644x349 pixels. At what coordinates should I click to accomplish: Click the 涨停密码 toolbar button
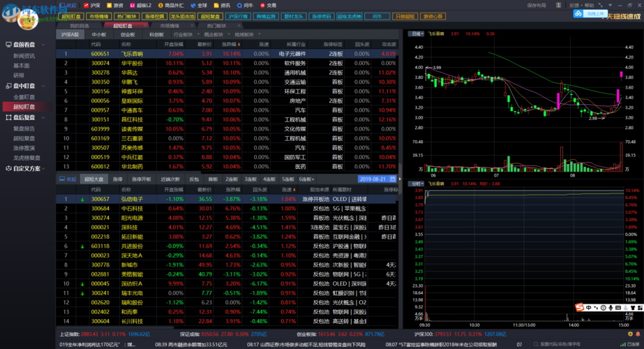321,17
